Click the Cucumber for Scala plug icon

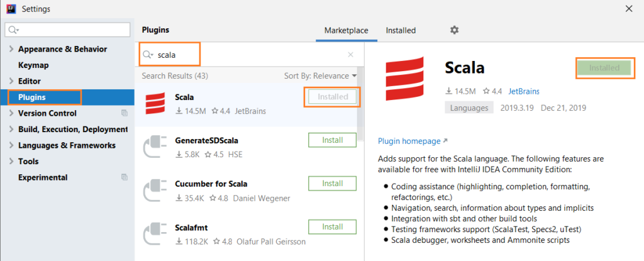(x=155, y=191)
